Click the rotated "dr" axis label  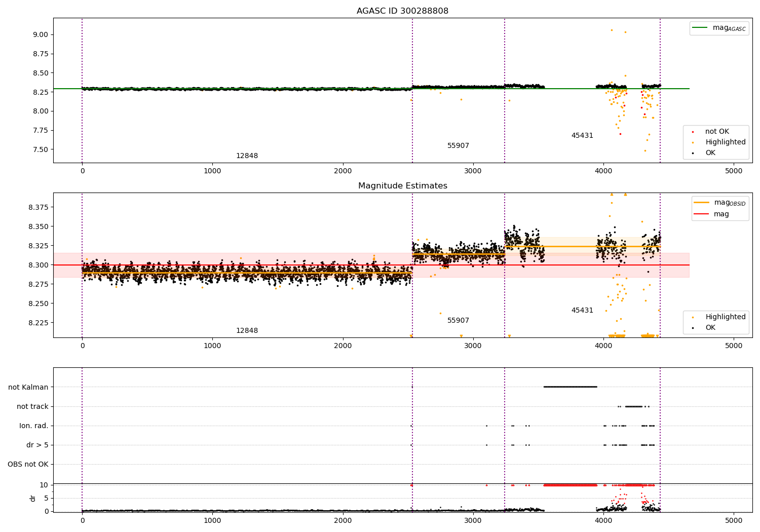(x=33, y=498)
